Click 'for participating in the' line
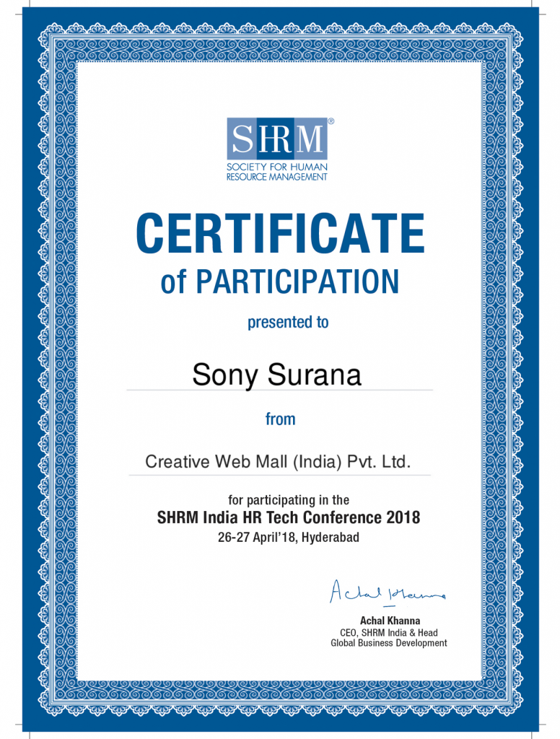 tap(289, 500)
